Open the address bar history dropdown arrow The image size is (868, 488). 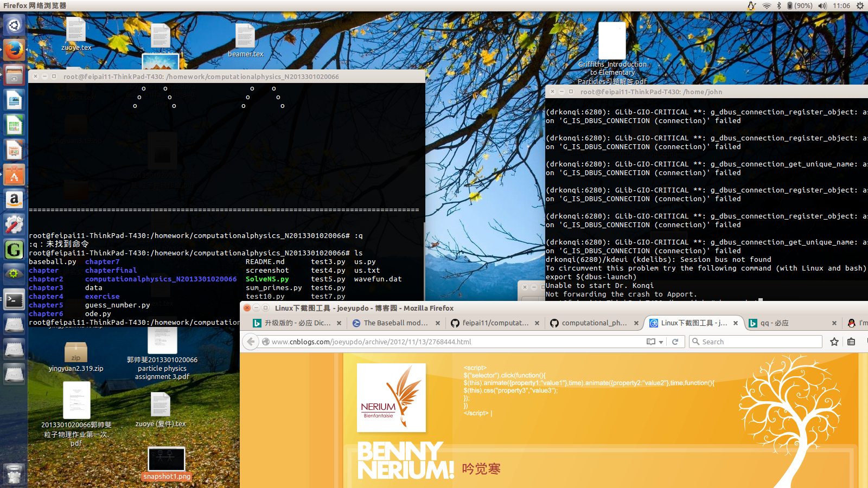pyautogui.click(x=661, y=342)
